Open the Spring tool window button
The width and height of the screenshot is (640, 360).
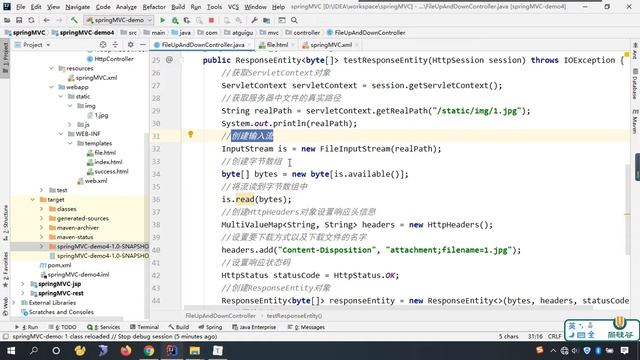pos(210,327)
